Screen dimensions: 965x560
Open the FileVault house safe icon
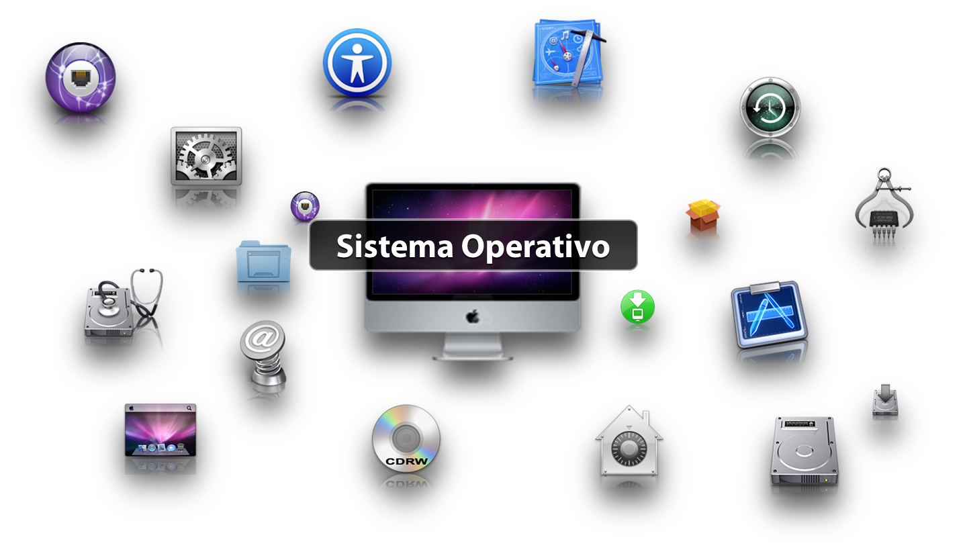629,440
